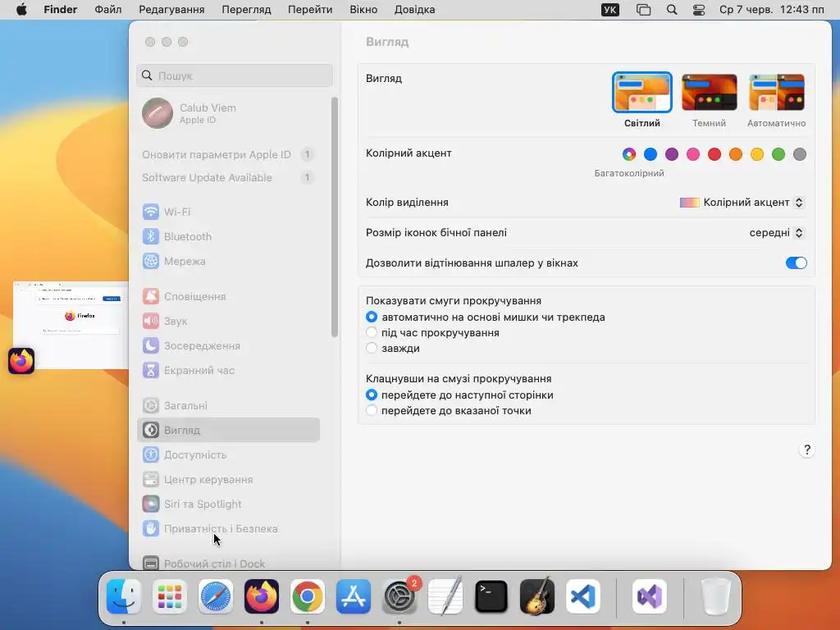Open sidebar icon size dropdown 'середні'
840x630 pixels.
click(x=777, y=232)
